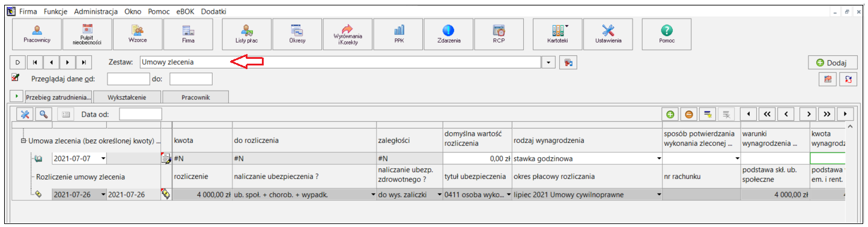Select the 4 000,00 zł rozliczenie cell

(x=202, y=194)
